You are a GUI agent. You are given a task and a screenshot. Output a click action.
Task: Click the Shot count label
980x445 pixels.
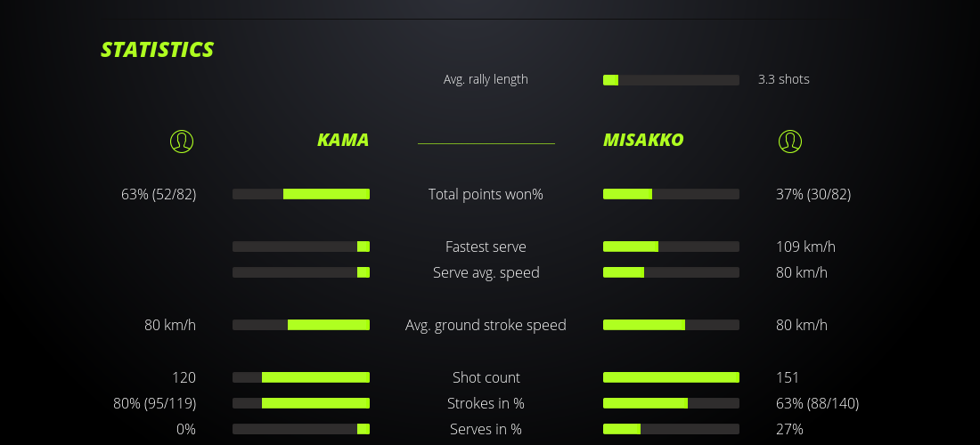[x=486, y=377]
